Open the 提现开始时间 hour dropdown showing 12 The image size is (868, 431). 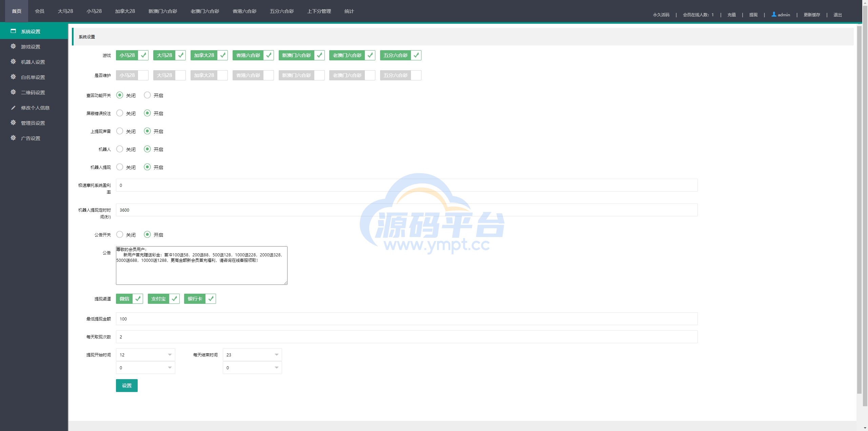[x=145, y=355]
